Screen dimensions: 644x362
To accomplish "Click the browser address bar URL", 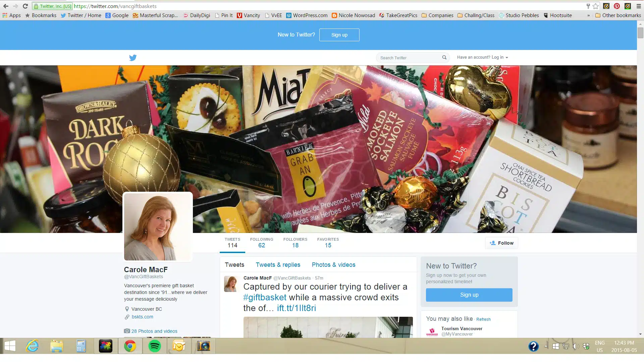I will 115,6.
